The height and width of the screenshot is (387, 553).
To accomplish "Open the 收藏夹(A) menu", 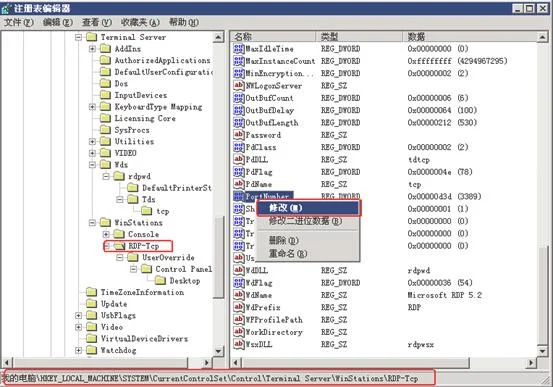I will 140,23.
